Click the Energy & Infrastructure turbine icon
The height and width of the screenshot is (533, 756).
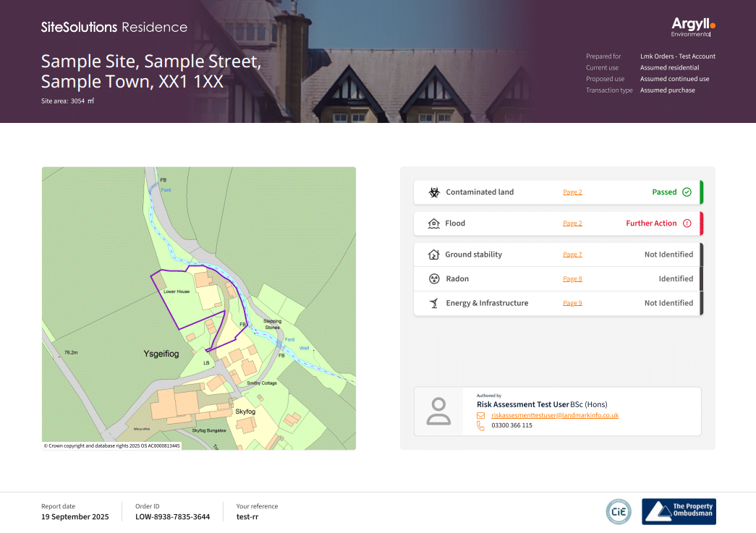tap(434, 303)
